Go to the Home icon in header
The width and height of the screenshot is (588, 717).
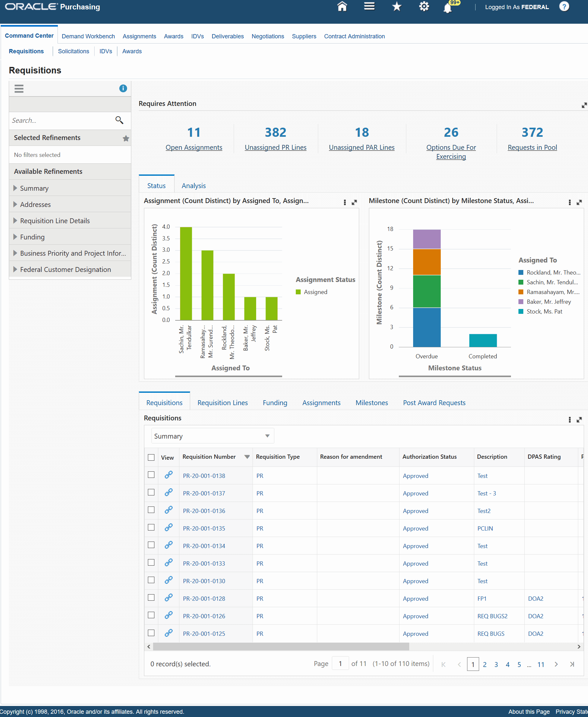(x=342, y=6)
